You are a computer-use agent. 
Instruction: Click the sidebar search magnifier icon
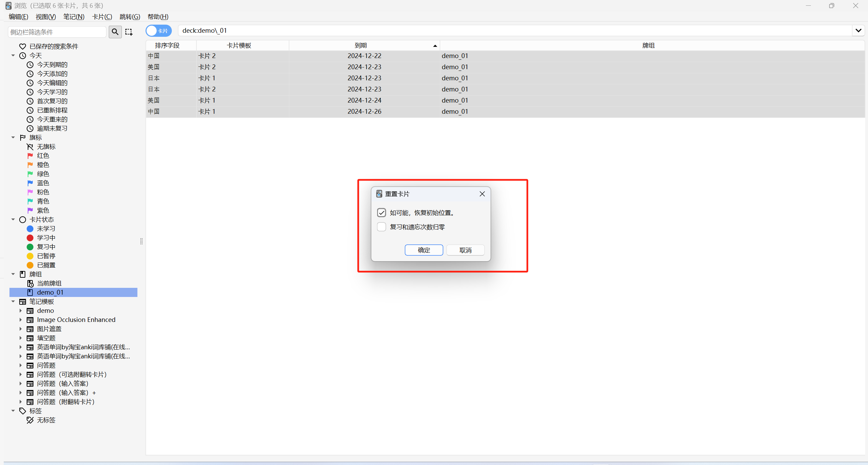(x=115, y=32)
